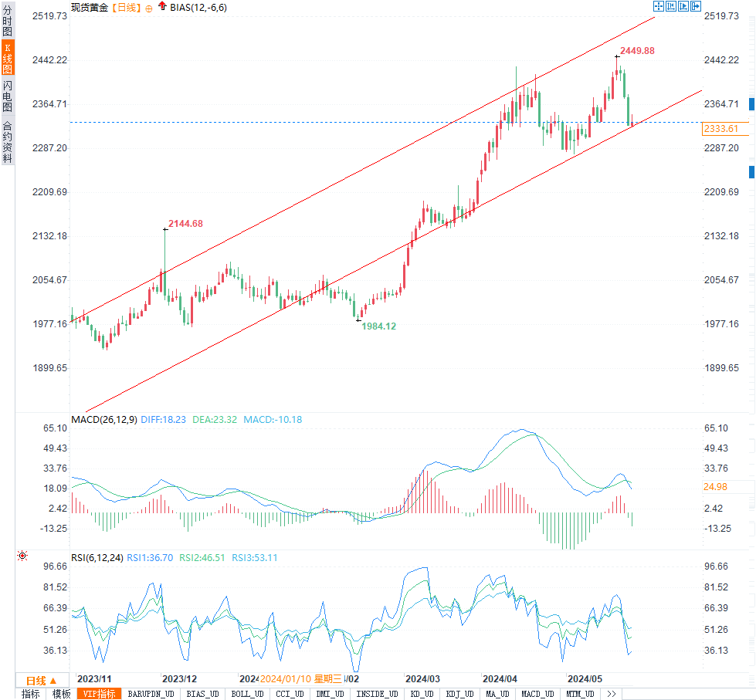Open the 指标 tab at bottom
This screenshot has height=700, width=756.
pyautogui.click(x=30, y=694)
